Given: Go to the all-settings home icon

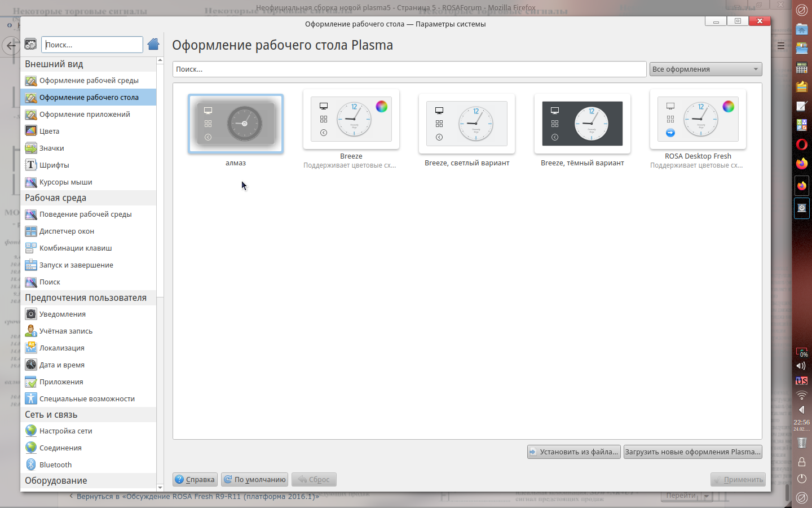Looking at the screenshot, I should (153, 44).
